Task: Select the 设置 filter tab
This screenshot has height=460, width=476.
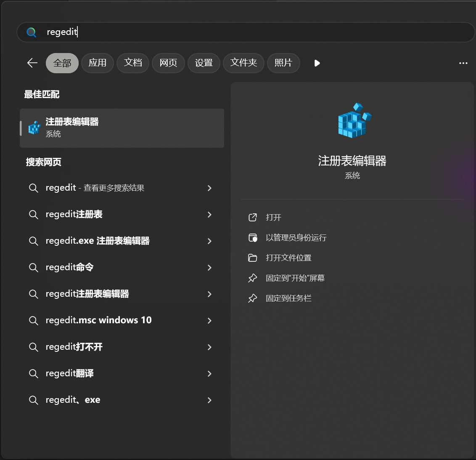Action: coord(204,63)
